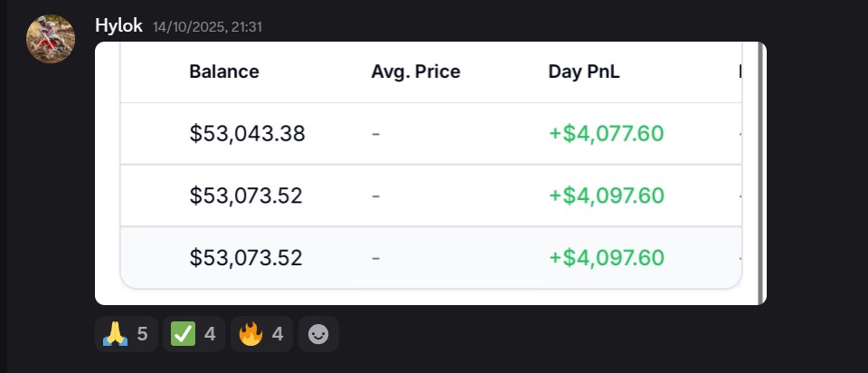The image size is (868, 373).
Task: Click the Balance column header
Action: coord(224,72)
